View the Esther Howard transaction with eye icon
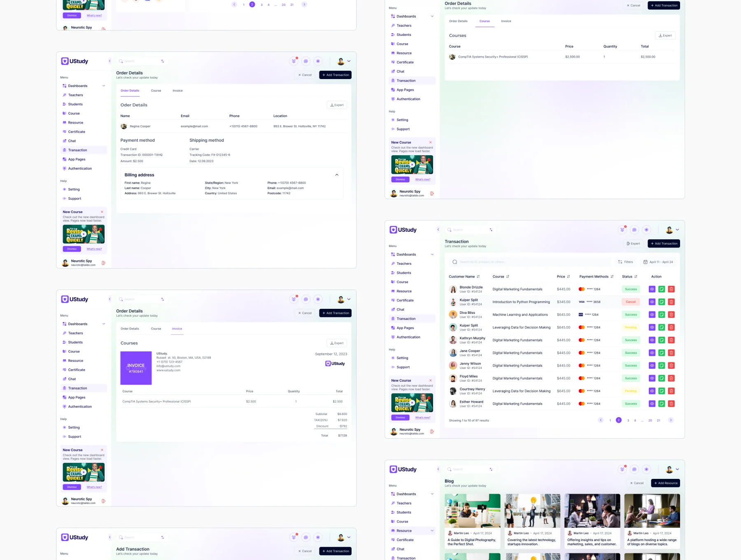741x560 pixels. 652,404
